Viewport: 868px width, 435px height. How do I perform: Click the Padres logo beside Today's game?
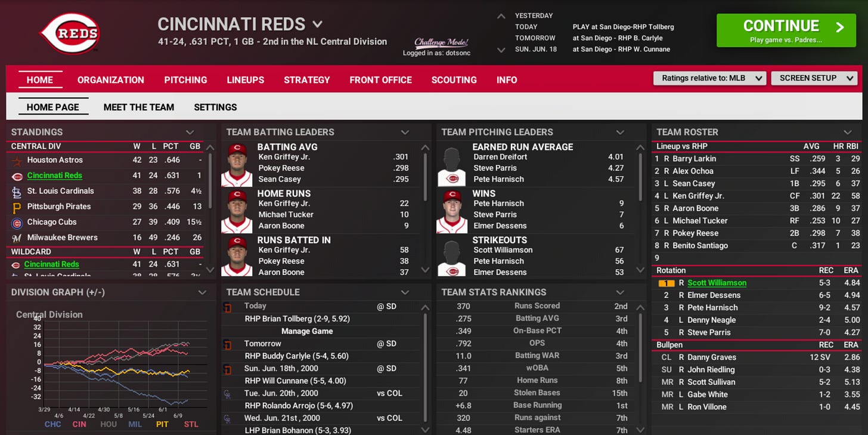[x=227, y=307]
